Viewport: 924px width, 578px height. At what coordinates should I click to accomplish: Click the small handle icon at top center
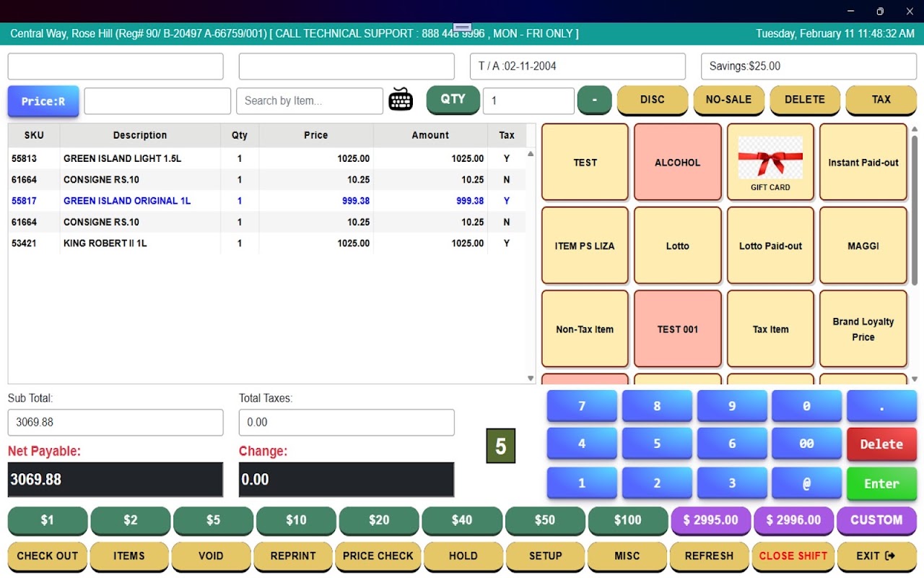[x=462, y=27]
